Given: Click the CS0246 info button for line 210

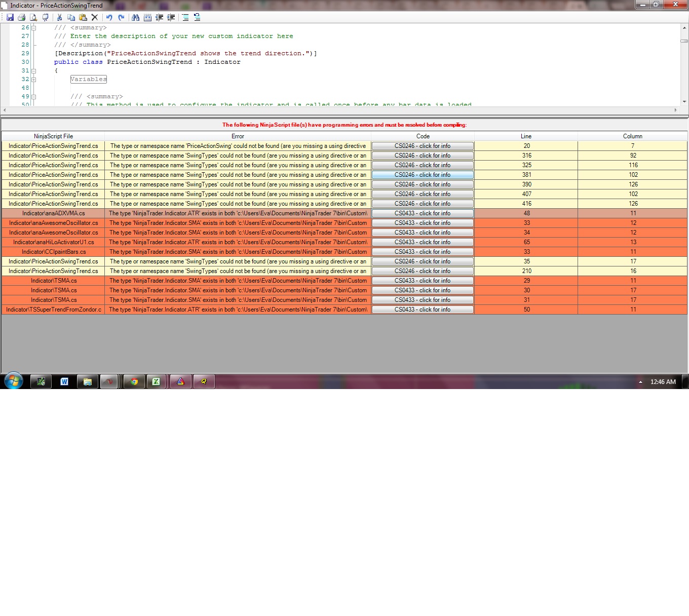Looking at the screenshot, I should click(x=423, y=271).
